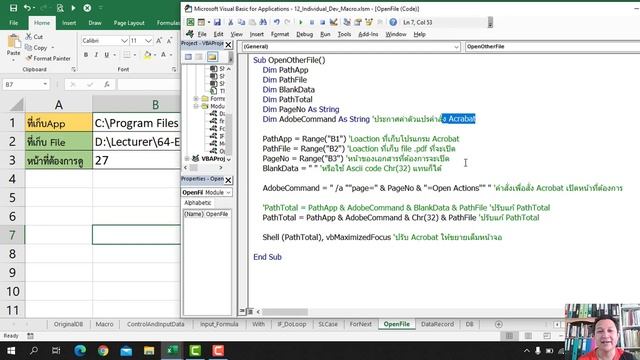The width and height of the screenshot is (640, 360).
Task: Open the Borders dropdown in Font group
Action: (x=134, y=55)
